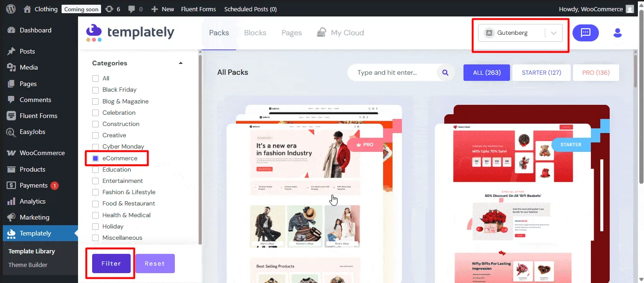Check the Education checkbox
This screenshot has width=644, height=283.
click(x=95, y=170)
